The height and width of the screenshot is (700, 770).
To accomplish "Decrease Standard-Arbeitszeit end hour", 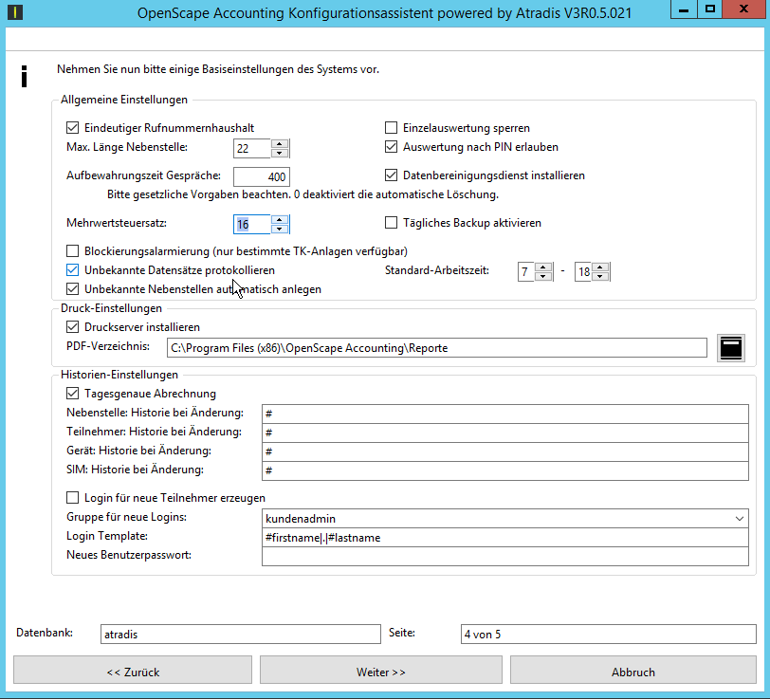I will (600, 276).
